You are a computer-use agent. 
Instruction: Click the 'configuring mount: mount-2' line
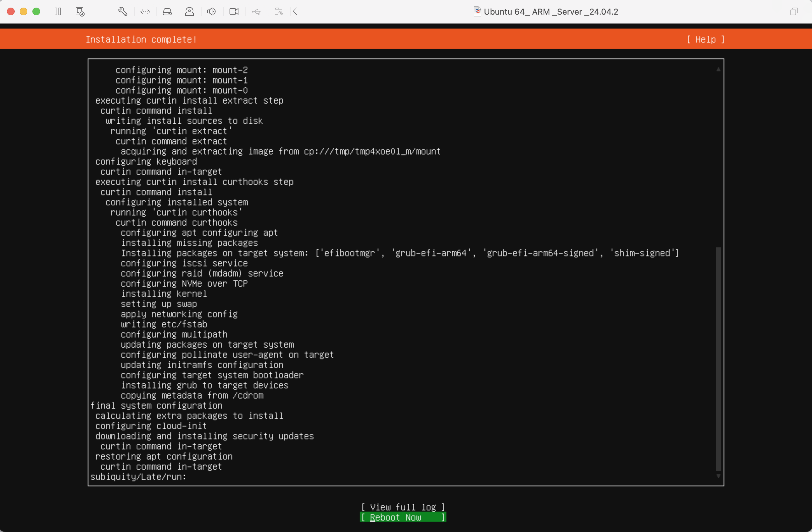click(x=182, y=70)
